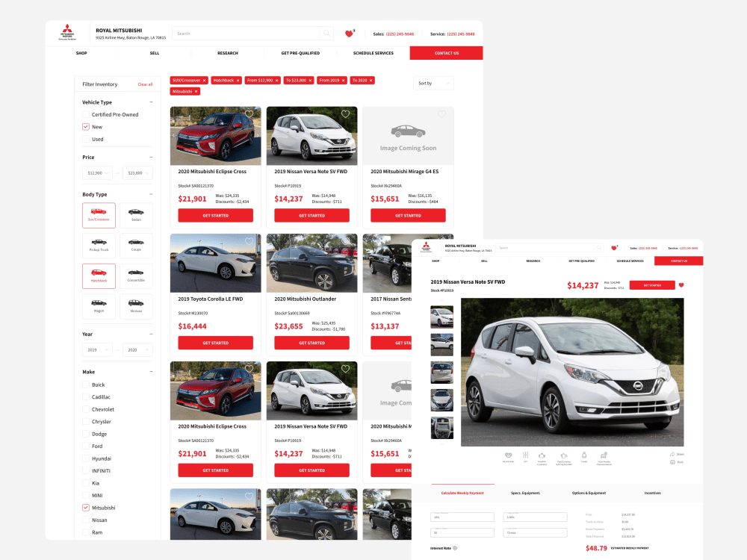Open favorites heart in detail page header
The width and height of the screenshot is (747, 560).
click(x=614, y=248)
